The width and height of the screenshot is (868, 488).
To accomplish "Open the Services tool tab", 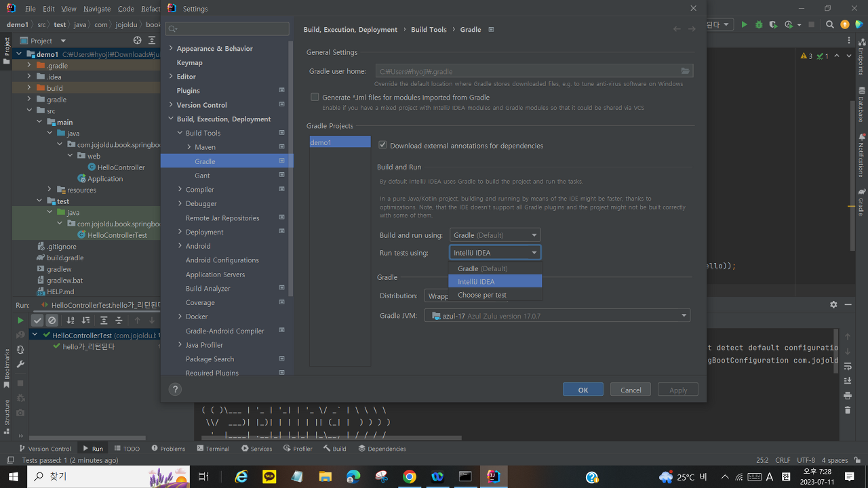I will point(256,449).
